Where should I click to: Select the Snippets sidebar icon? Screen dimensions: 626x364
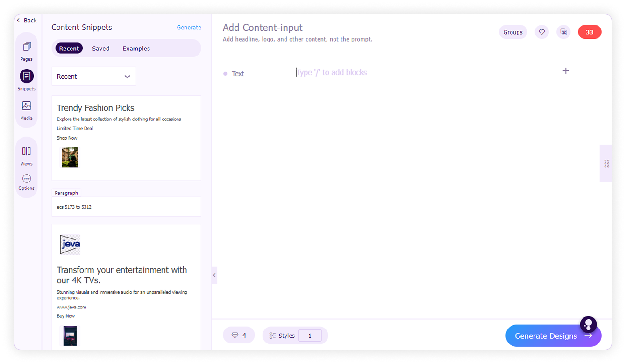(x=27, y=76)
